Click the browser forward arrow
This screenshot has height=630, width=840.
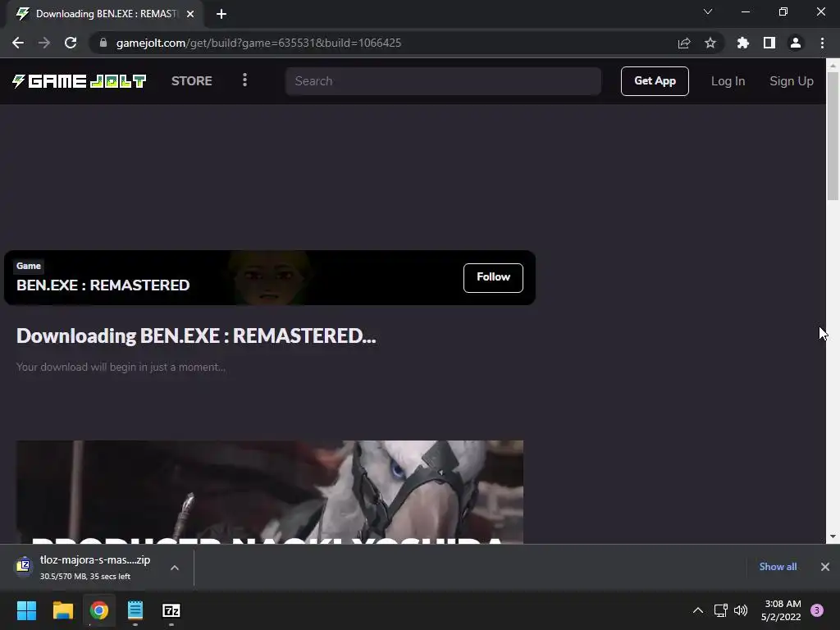click(x=44, y=43)
